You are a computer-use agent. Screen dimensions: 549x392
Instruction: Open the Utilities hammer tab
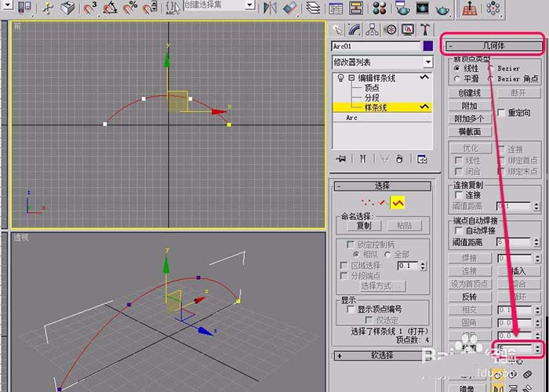[x=425, y=30]
